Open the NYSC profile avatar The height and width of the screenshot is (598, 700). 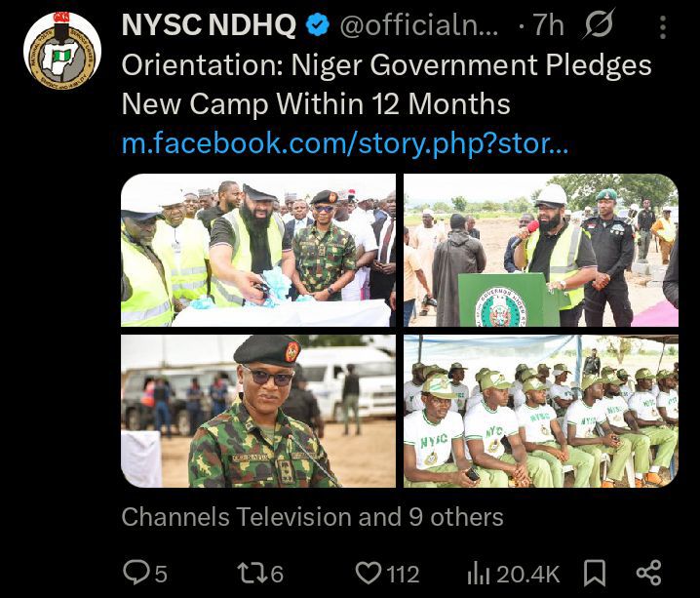(x=62, y=51)
